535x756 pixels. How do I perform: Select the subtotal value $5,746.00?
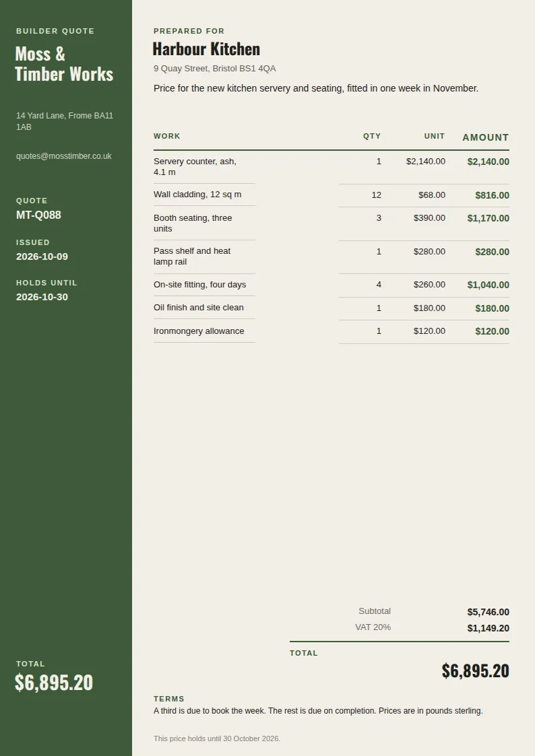489,613
